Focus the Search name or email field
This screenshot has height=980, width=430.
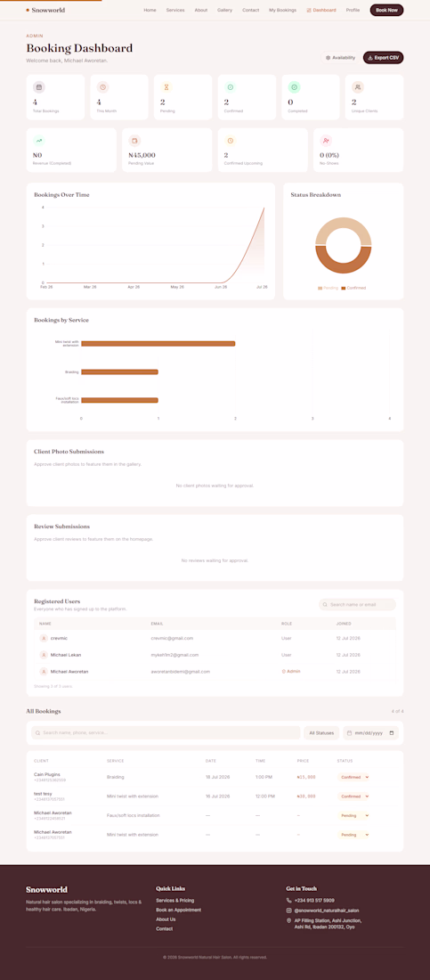pos(358,604)
